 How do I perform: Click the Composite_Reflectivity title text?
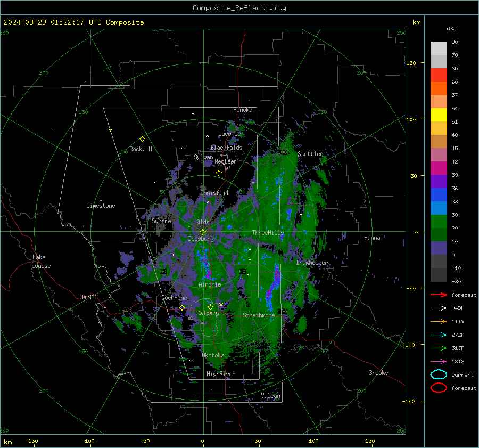[x=239, y=8]
